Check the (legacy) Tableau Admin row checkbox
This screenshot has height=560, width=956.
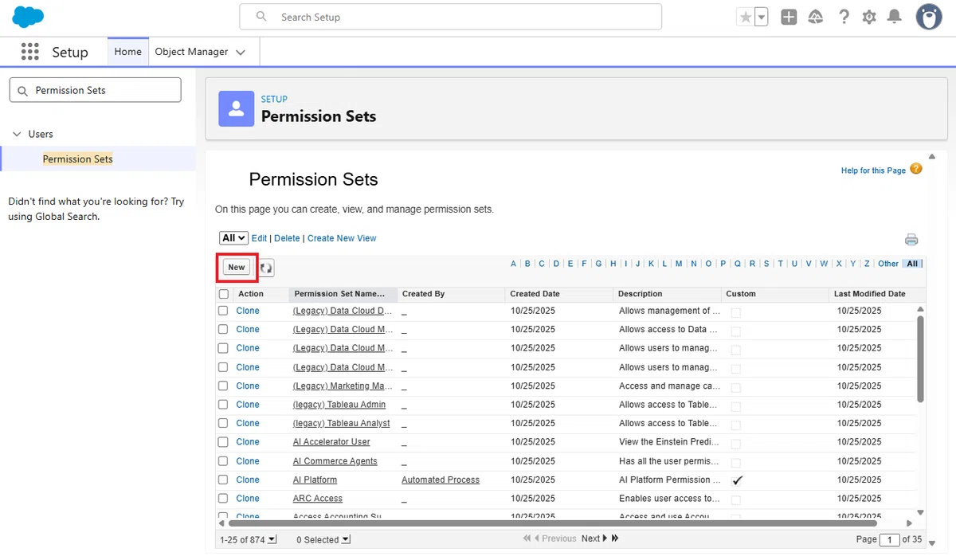[x=223, y=405]
